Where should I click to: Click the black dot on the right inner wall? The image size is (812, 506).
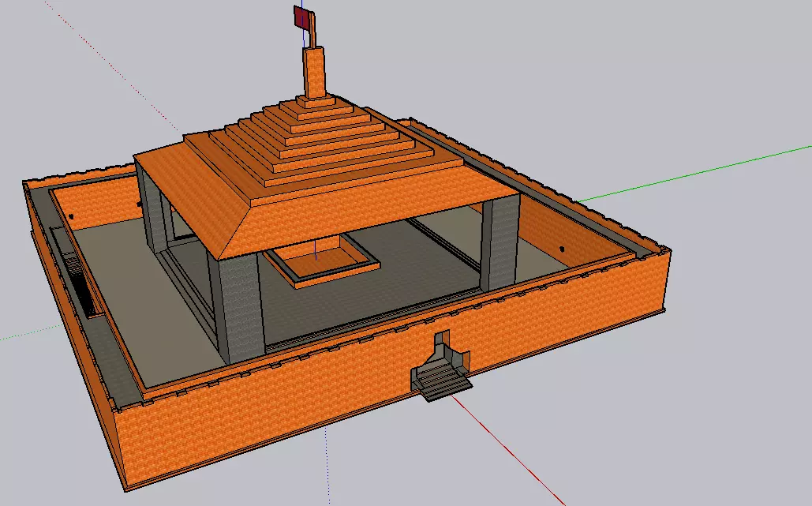pos(563,249)
